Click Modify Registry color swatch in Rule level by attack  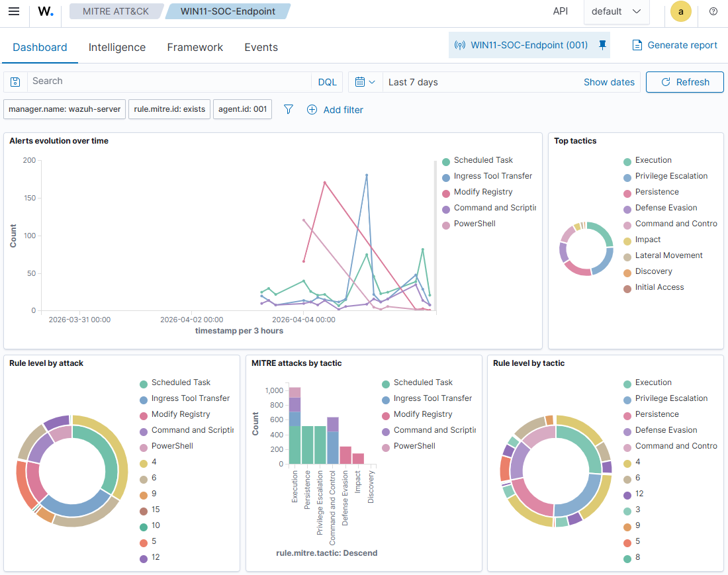(144, 415)
